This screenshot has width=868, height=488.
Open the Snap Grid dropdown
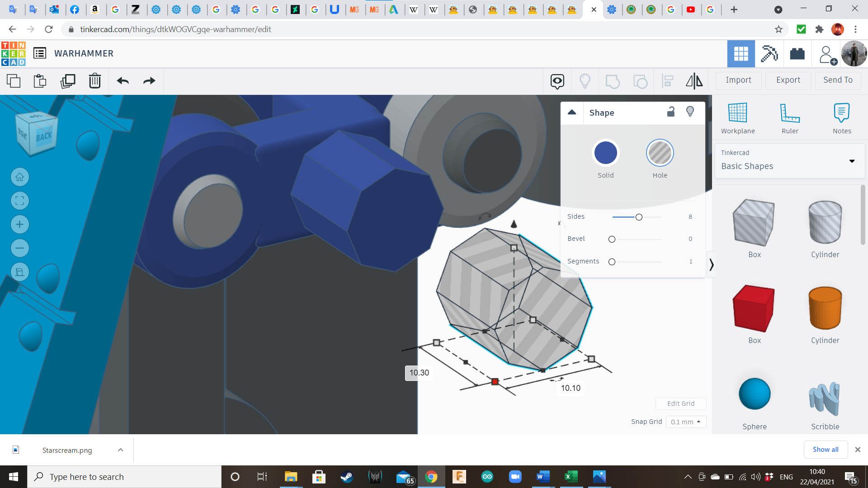coord(685,422)
